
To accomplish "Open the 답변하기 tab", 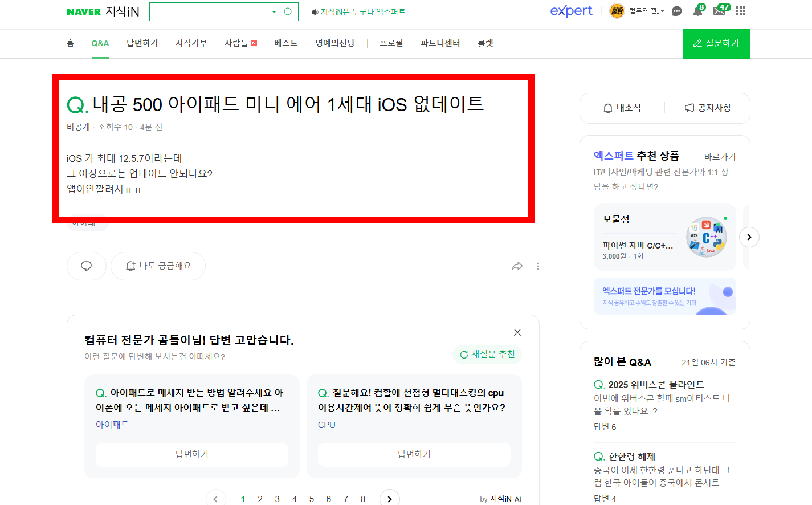I will click(142, 43).
